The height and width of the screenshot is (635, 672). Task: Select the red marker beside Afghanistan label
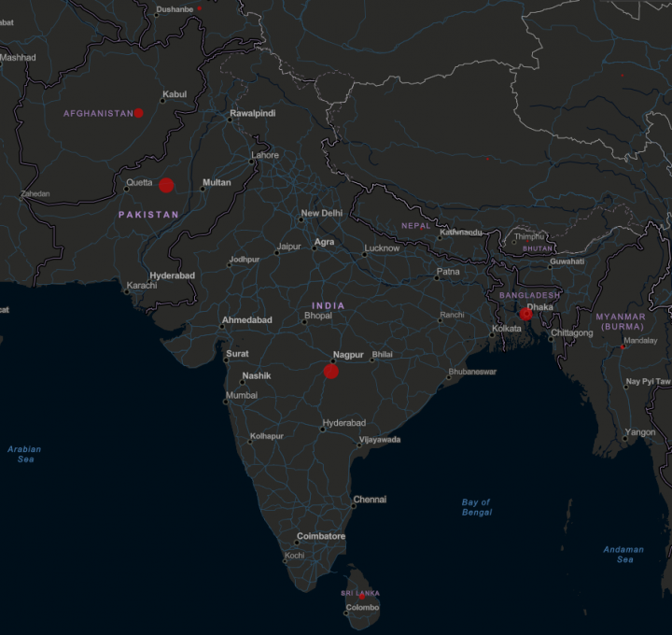tap(138, 113)
